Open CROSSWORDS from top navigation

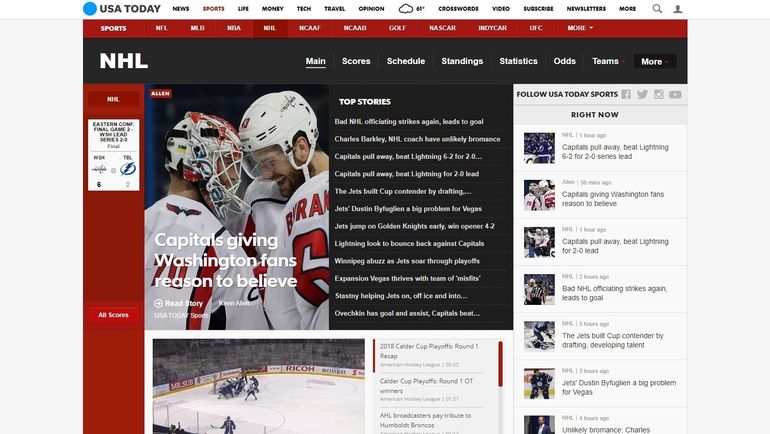click(x=458, y=9)
